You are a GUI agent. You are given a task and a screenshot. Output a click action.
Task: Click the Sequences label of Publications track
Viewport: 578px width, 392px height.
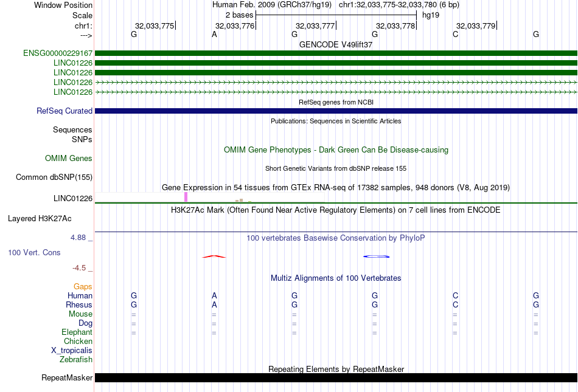pos(72,129)
